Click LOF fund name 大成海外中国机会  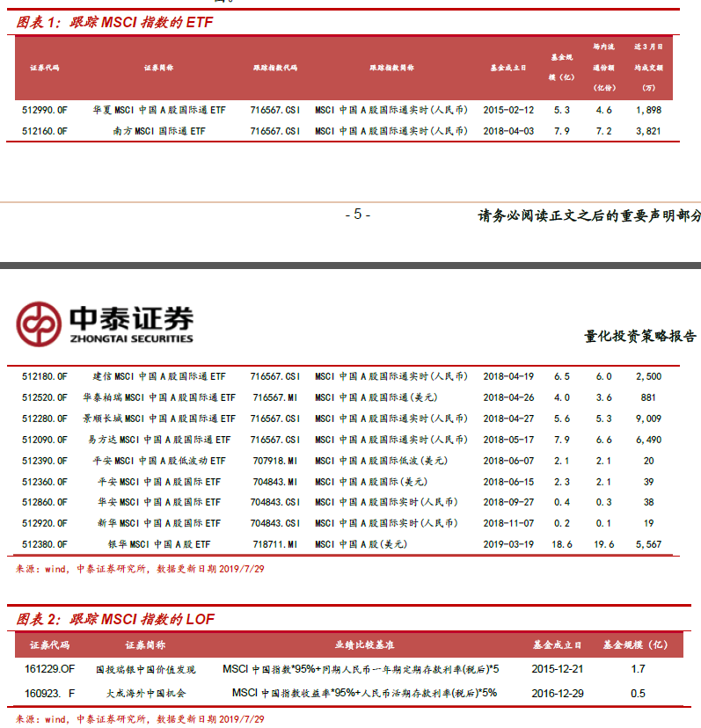pos(145,694)
